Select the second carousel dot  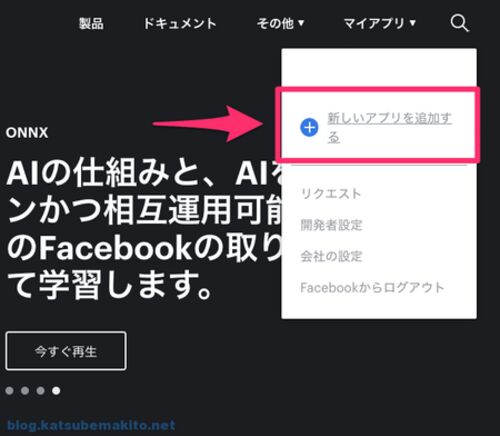(25, 390)
